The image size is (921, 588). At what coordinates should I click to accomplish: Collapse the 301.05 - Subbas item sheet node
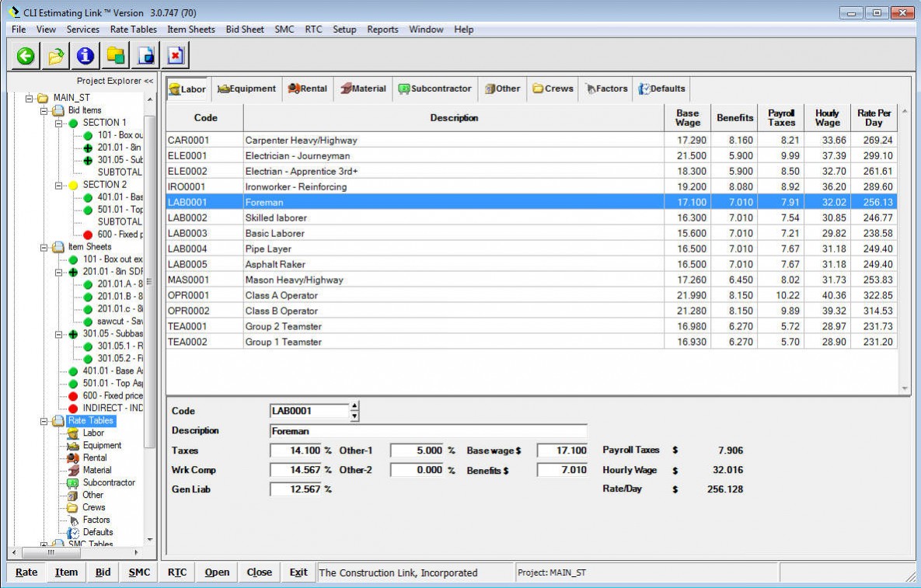(x=59, y=334)
